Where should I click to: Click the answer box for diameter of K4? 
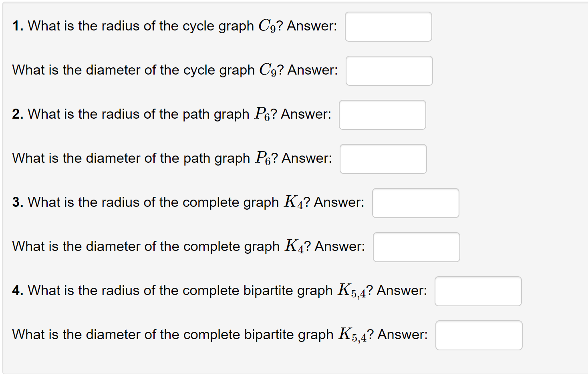[416, 247]
